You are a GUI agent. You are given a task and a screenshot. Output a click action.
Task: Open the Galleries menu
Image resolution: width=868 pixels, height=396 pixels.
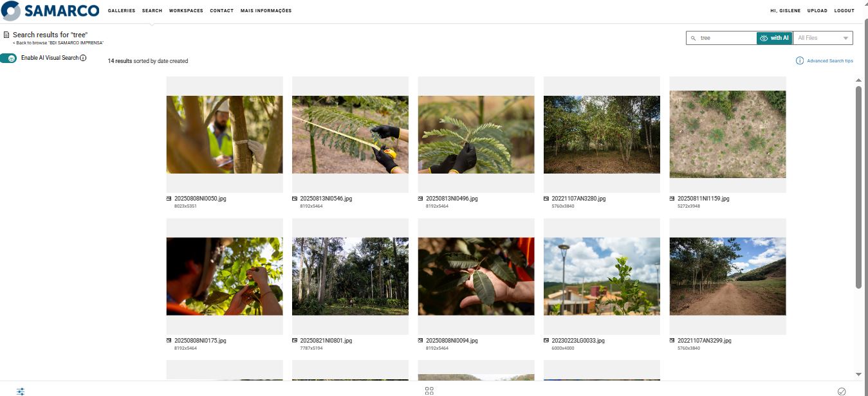pos(122,11)
